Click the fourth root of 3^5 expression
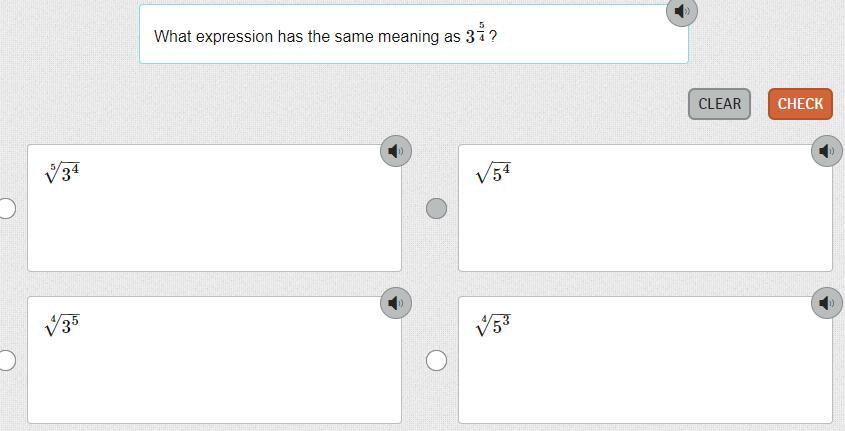The image size is (845, 431). [x=62, y=325]
